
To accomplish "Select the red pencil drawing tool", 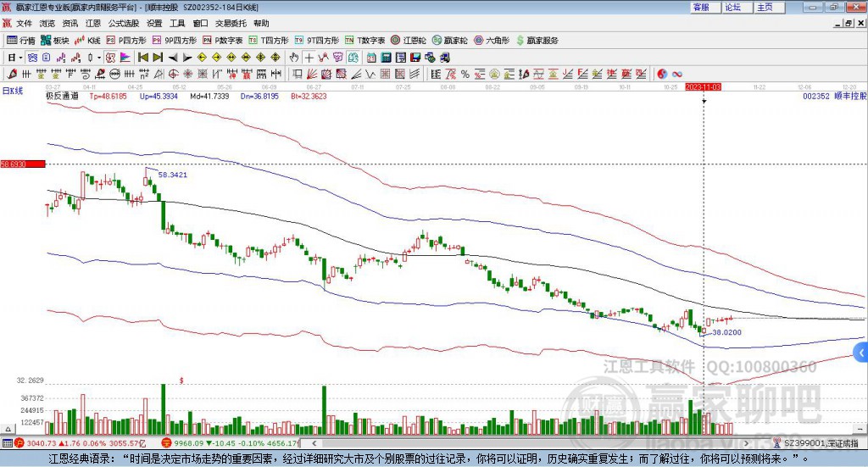I will (12, 74).
